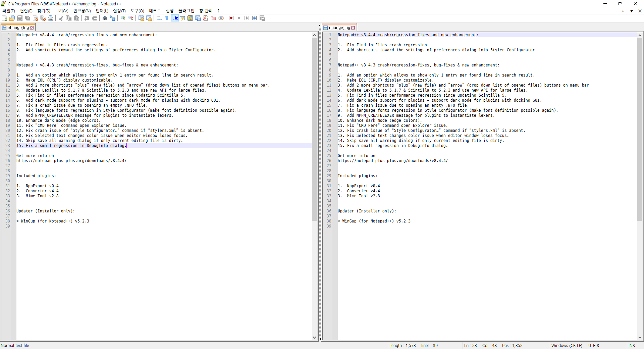Show the Document Map panel
This screenshot has height=349, width=644.
click(x=190, y=18)
